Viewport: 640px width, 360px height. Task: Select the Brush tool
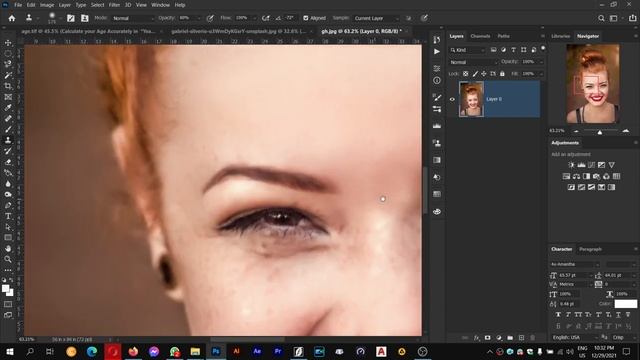click(x=8, y=129)
